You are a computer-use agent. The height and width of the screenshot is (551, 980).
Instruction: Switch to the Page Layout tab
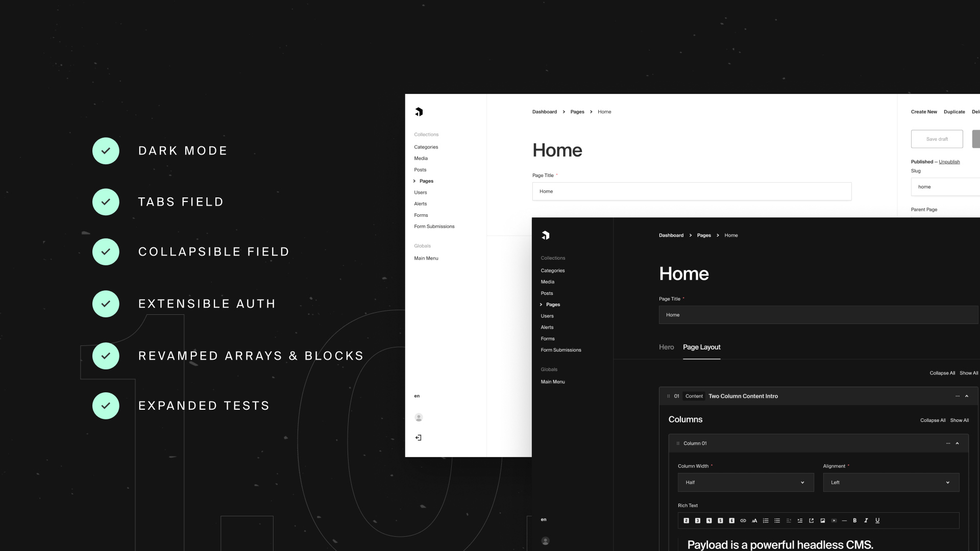pyautogui.click(x=701, y=346)
